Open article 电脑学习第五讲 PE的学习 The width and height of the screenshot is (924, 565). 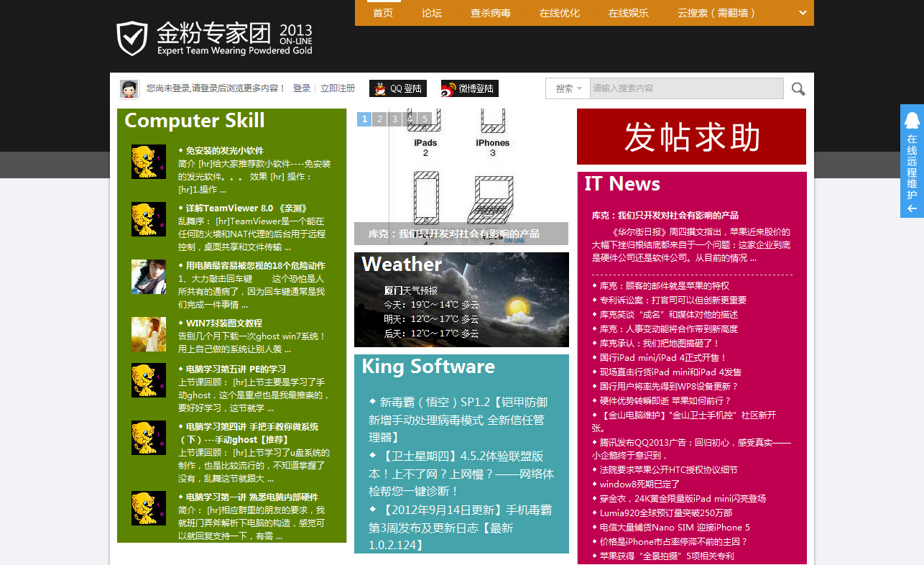click(236, 369)
